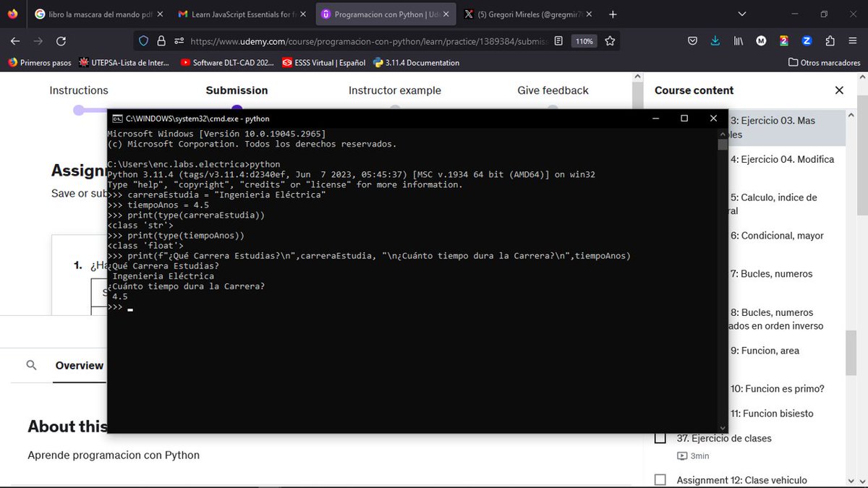Open the Firefox hamburger menu

853,41
